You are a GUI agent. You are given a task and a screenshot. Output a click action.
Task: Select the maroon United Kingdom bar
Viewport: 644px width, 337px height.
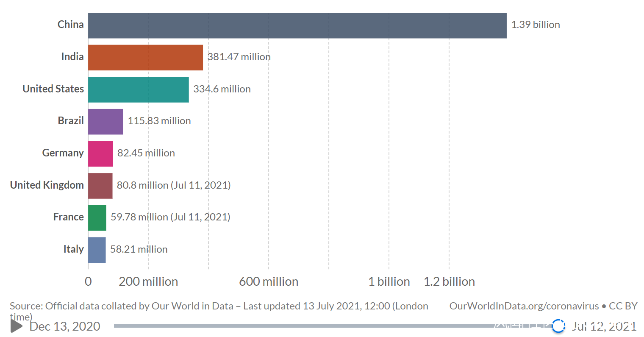point(100,186)
